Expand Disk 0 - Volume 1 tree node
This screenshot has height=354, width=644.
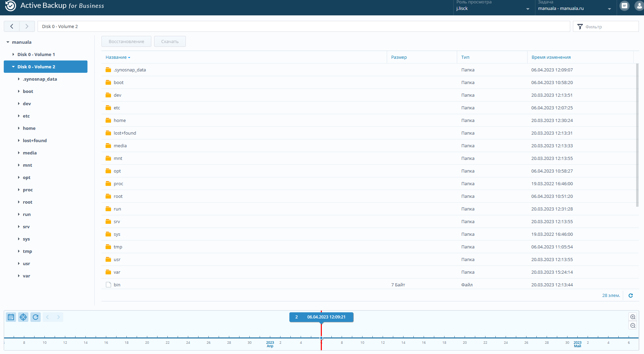pos(13,54)
